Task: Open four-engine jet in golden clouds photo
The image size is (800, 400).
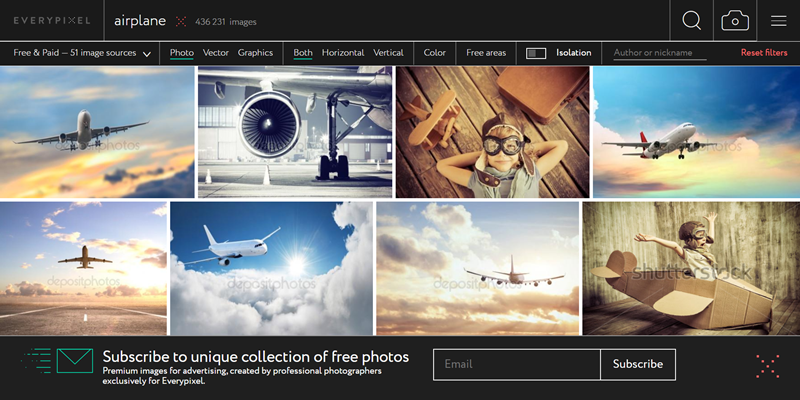Action: point(478,268)
